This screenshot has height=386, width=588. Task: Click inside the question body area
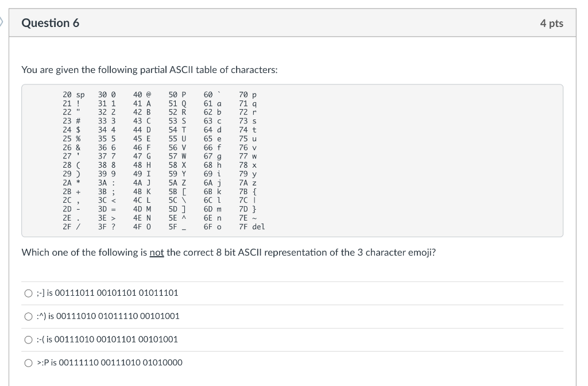(287, 172)
